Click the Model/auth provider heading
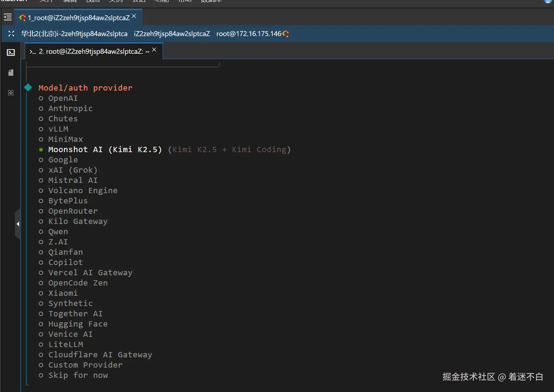Screen dimensions: 554x392 (85, 88)
